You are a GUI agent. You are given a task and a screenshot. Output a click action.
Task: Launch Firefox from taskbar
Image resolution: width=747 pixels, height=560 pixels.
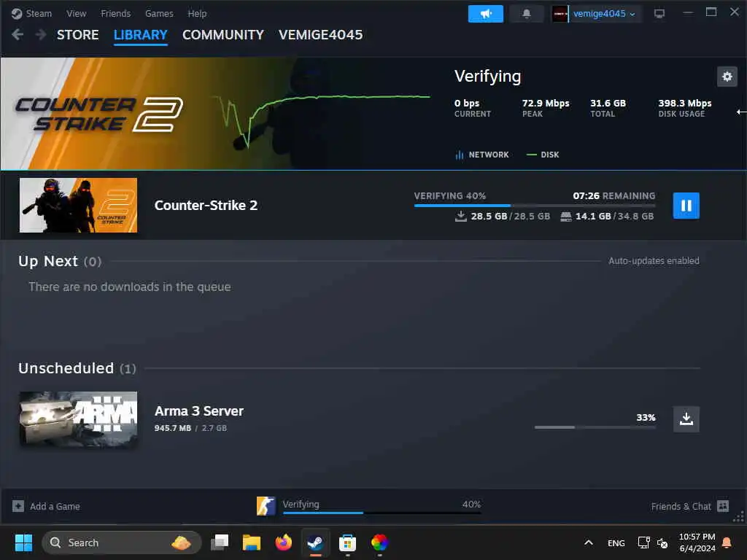coord(284,542)
